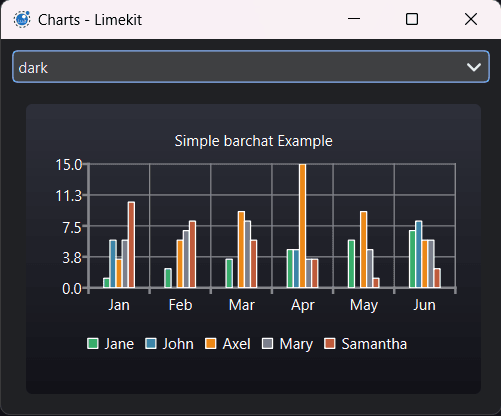Click the 'Mar' axis label
Screen dimensions: 501x416
(242, 305)
